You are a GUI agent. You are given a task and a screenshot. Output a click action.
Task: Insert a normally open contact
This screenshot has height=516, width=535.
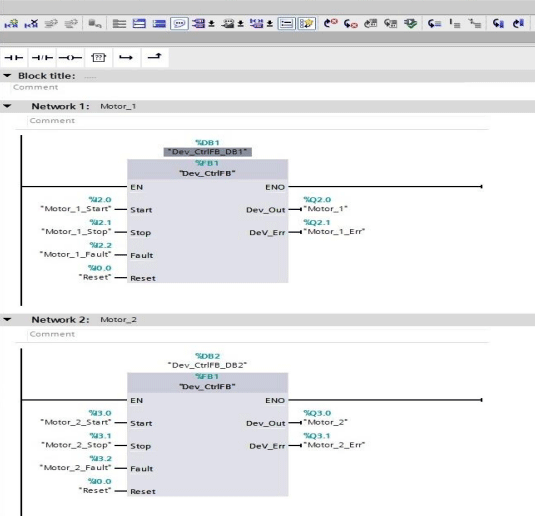(x=14, y=58)
